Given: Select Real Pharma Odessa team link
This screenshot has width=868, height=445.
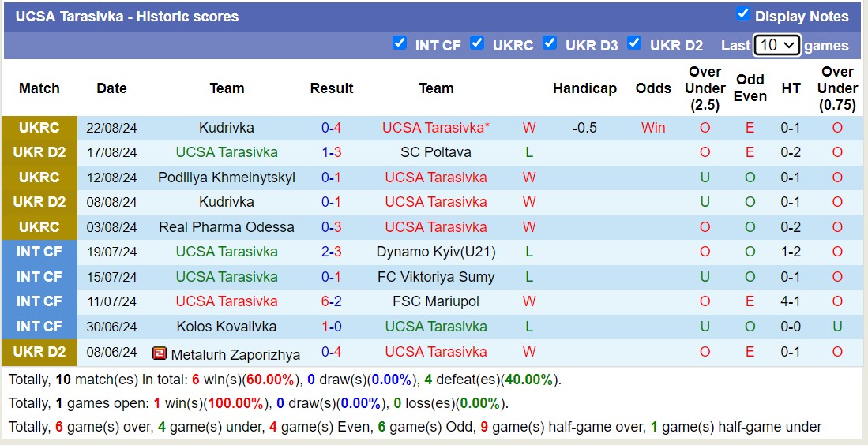Looking at the screenshot, I should click(227, 227).
